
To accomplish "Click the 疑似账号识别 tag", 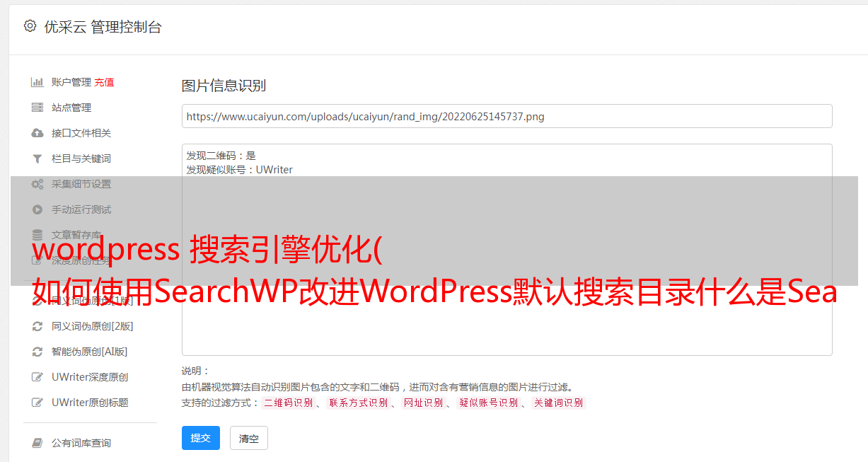I will [489, 403].
